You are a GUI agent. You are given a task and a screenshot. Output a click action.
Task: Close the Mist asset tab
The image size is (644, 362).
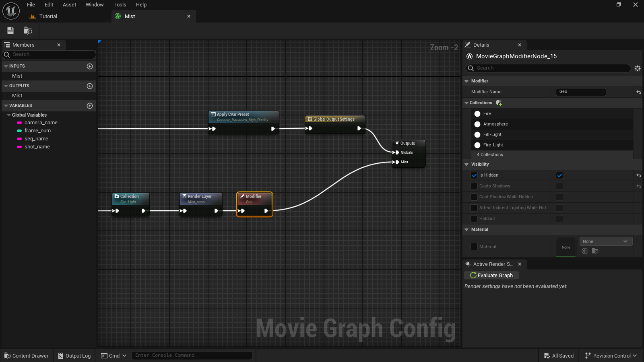coord(189,16)
